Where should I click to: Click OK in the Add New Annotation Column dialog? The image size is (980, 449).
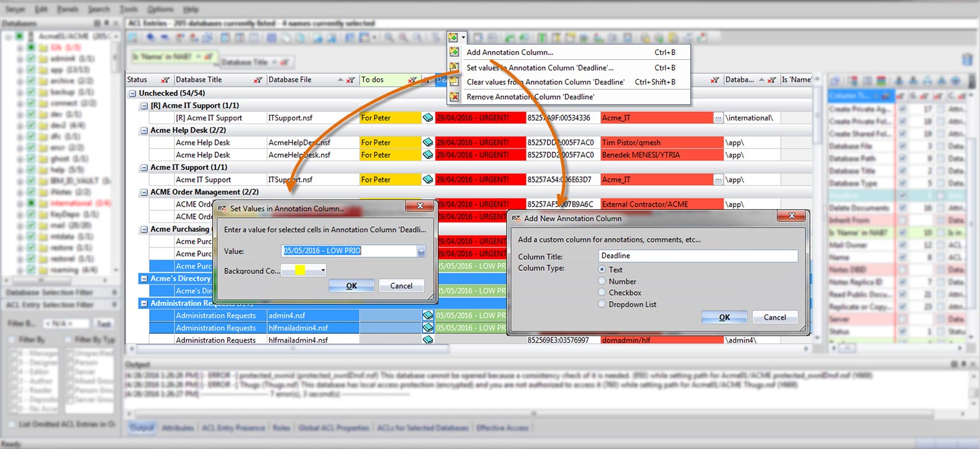pyautogui.click(x=724, y=317)
